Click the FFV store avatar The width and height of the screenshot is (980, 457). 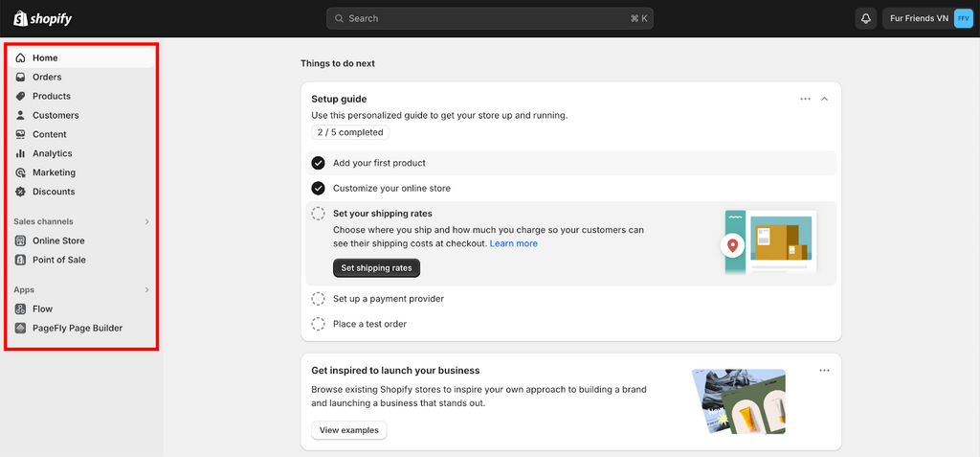pos(963,19)
